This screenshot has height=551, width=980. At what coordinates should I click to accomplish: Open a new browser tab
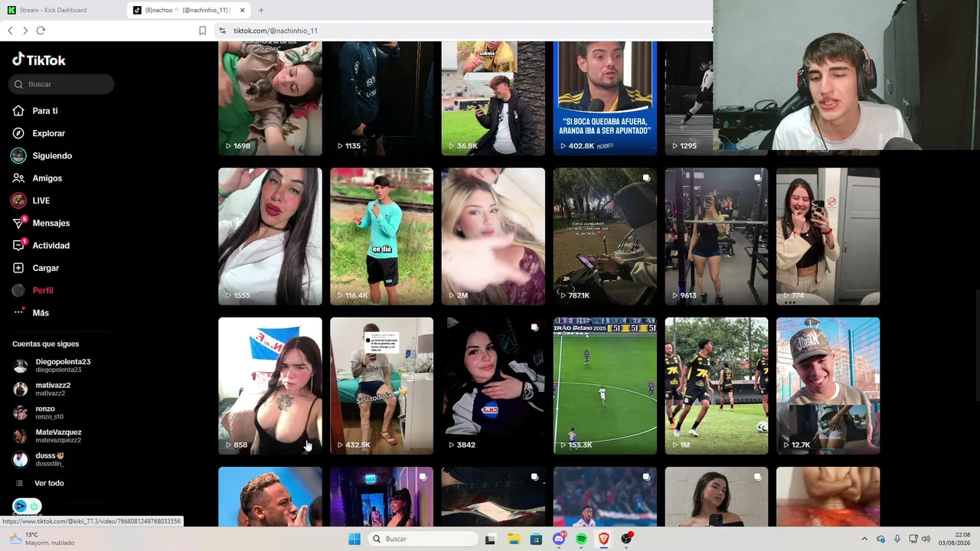pyautogui.click(x=261, y=10)
